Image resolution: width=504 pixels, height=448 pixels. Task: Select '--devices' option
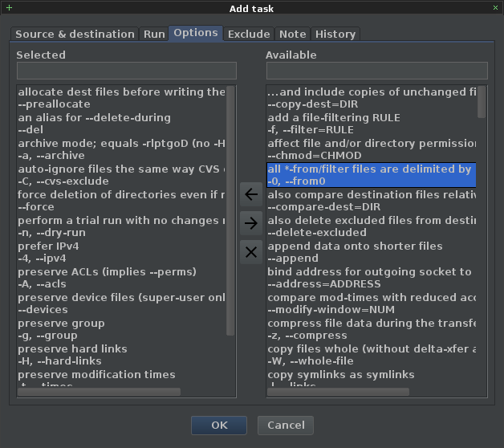coord(121,304)
